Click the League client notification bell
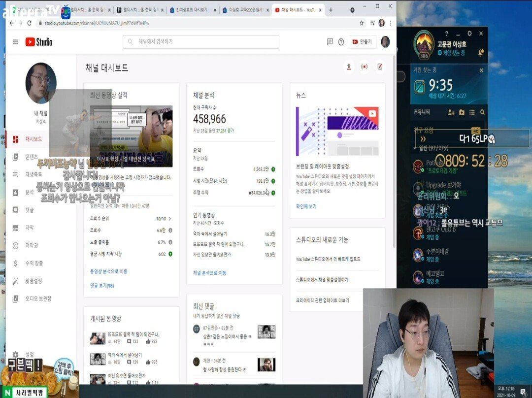The image size is (532, 398). click(481, 53)
